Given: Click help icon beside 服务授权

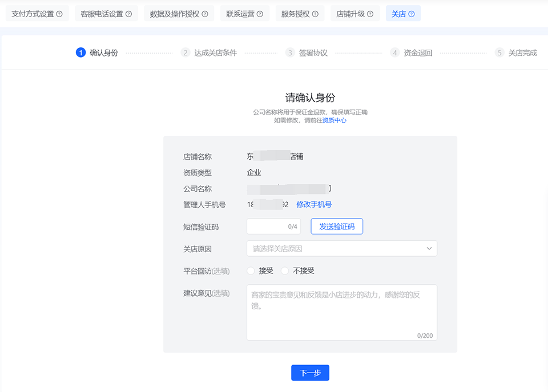Looking at the screenshot, I should click(x=315, y=14).
